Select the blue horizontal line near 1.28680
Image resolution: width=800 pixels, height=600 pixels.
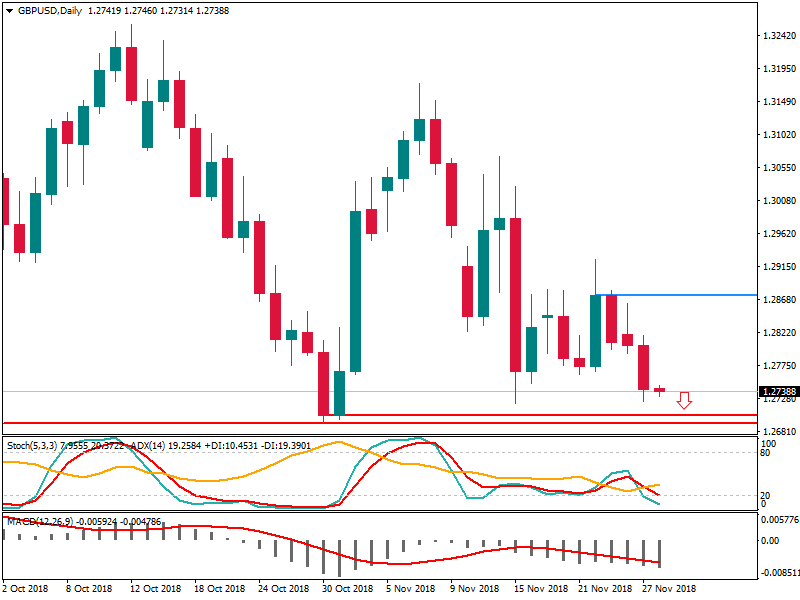(x=677, y=295)
